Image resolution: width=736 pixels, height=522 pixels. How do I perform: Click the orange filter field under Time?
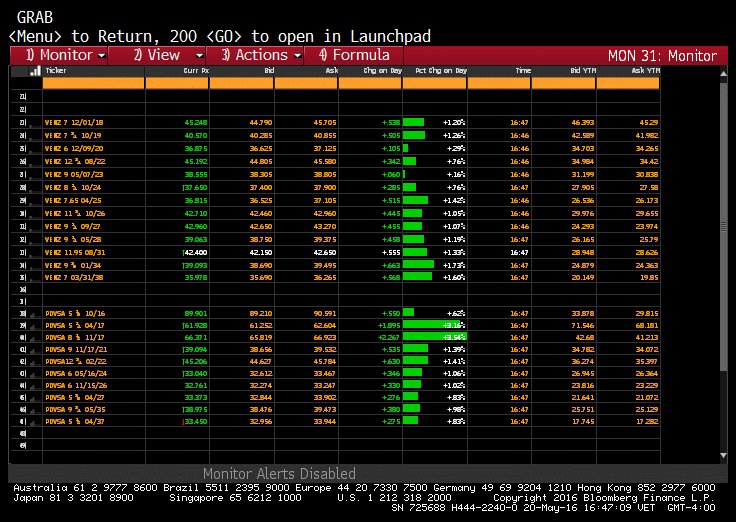point(499,84)
